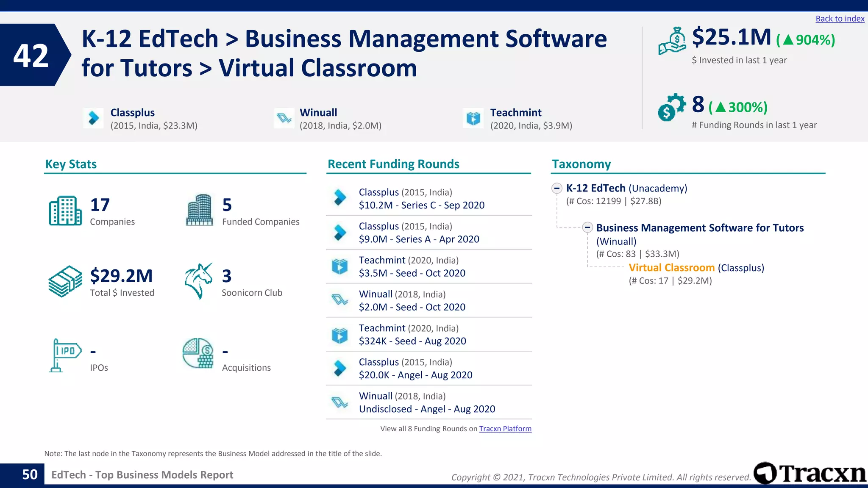Click the Key Stats section heading

pyautogui.click(x=71, y=164)
